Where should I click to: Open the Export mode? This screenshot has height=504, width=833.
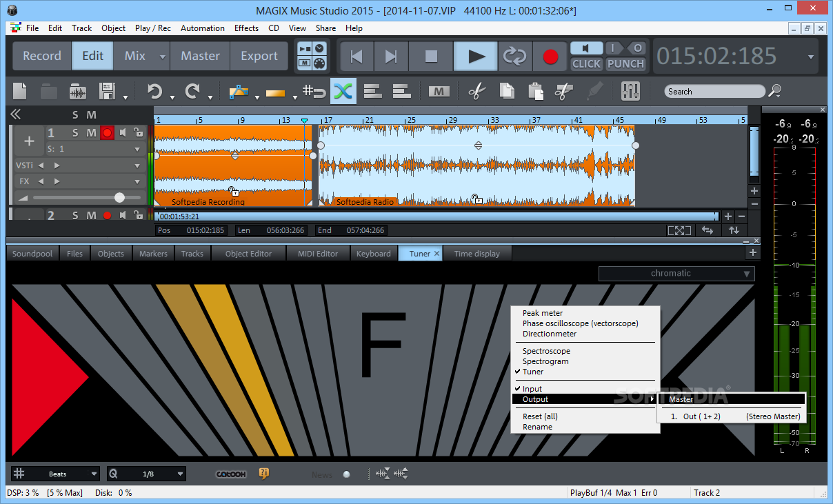coord(259,57)
